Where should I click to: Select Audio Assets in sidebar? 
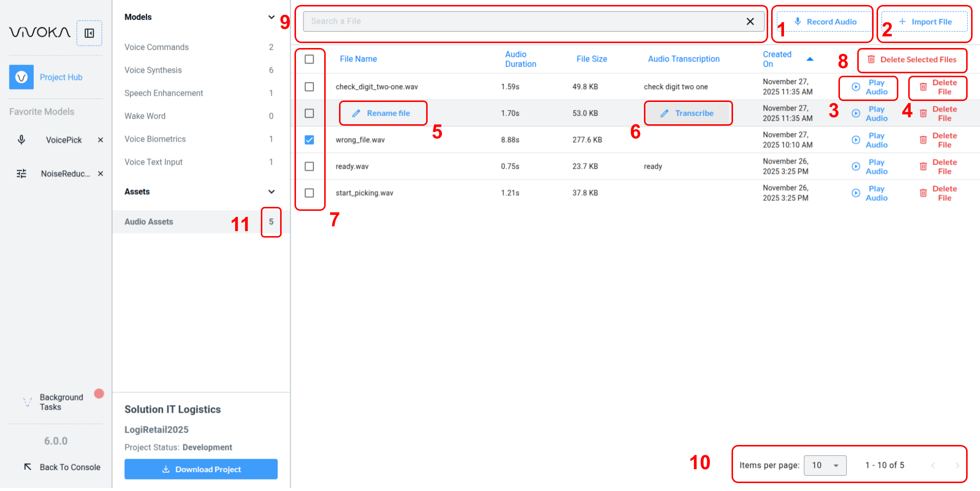coord(149,222)
